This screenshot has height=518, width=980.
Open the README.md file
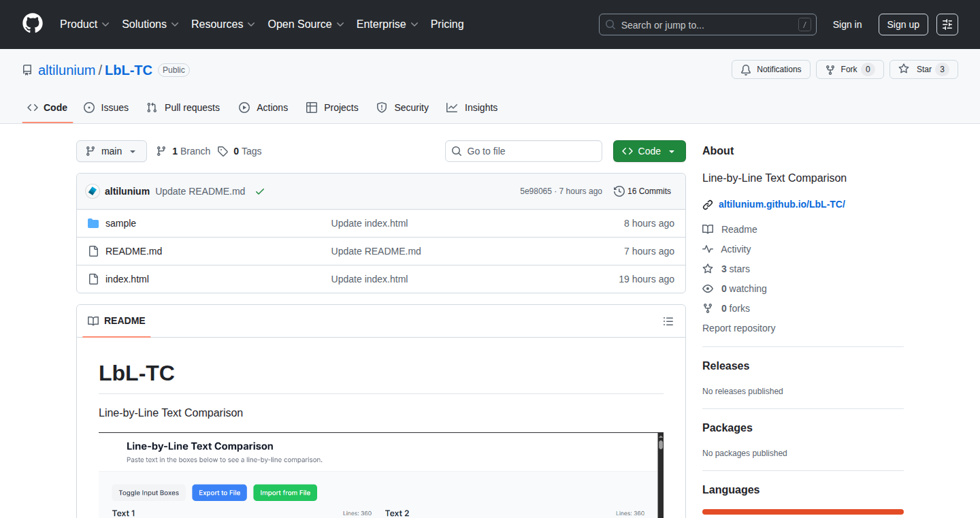click(133, 251)
